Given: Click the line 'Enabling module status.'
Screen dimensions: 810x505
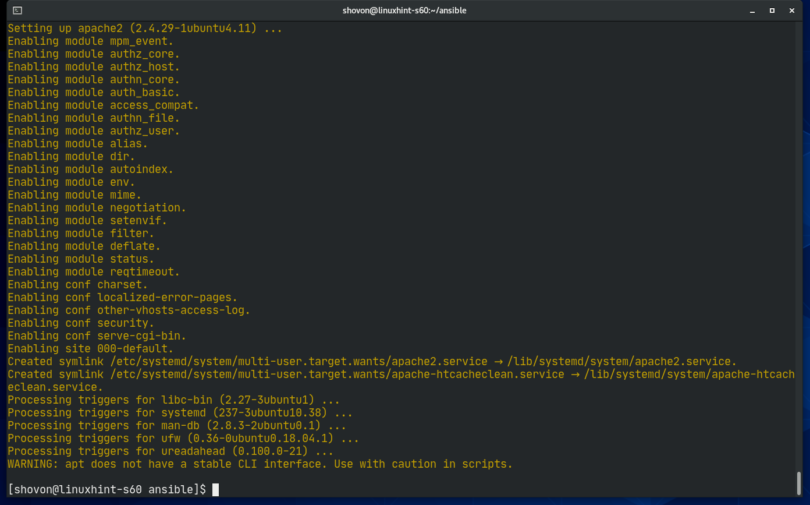Looking at the screenshot, I should coord(81,259).
